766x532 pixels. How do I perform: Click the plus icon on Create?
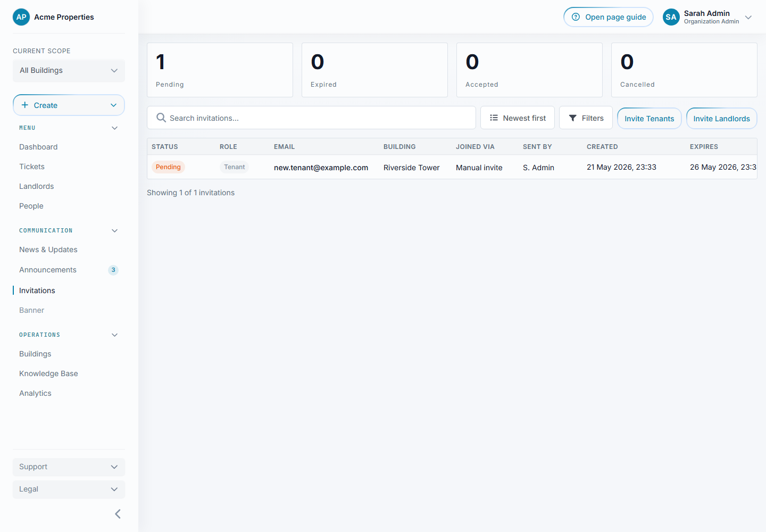(x=24, y=105)
